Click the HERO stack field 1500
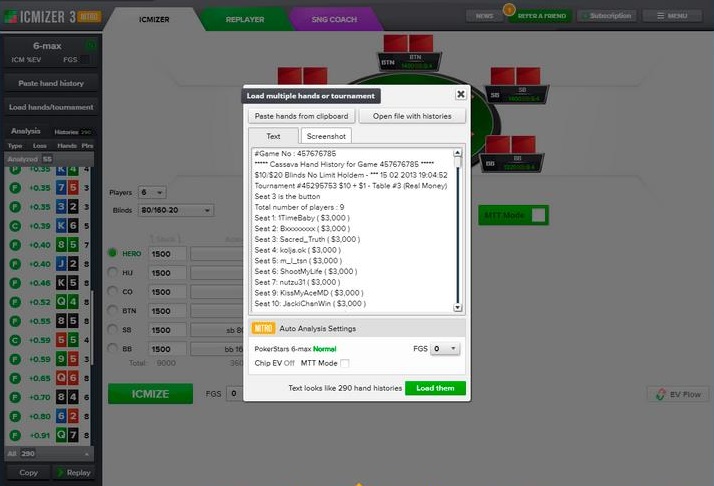 (x=167, y=254)
